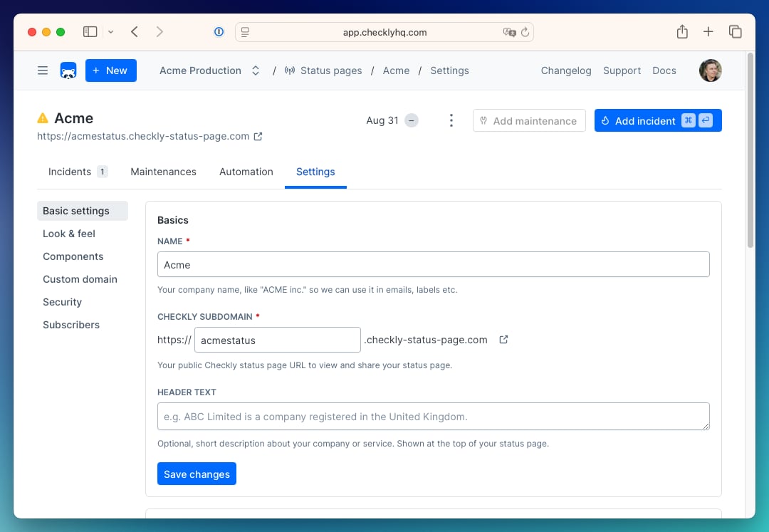
Task: Go to Status pages breadcrumb
Action: [x=323, y=71]
